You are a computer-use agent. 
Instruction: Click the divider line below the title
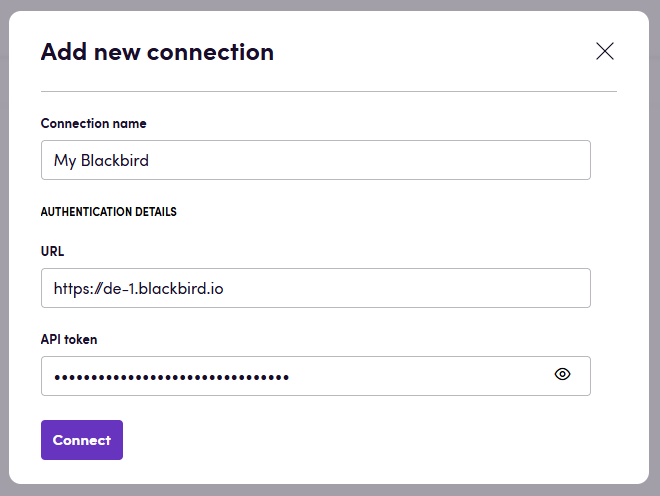tap(328, 91)
